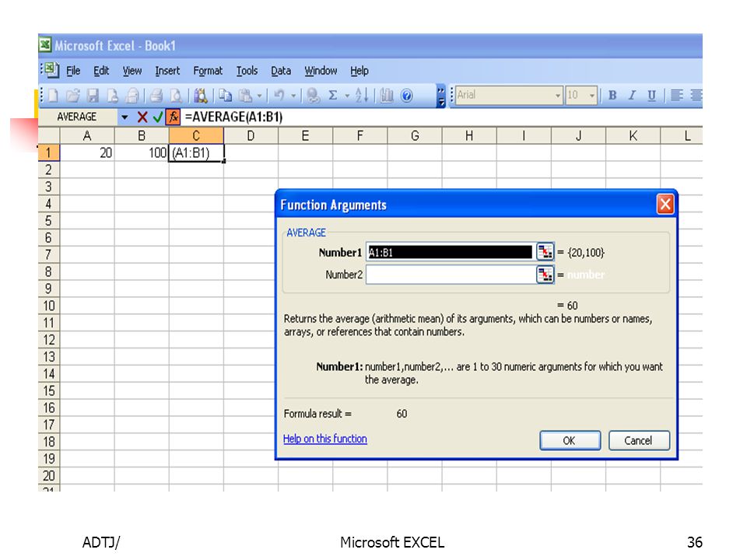Click the collapse dialog button beside Number1
This screenshot has height=560, width=747.
pos(545,252)
